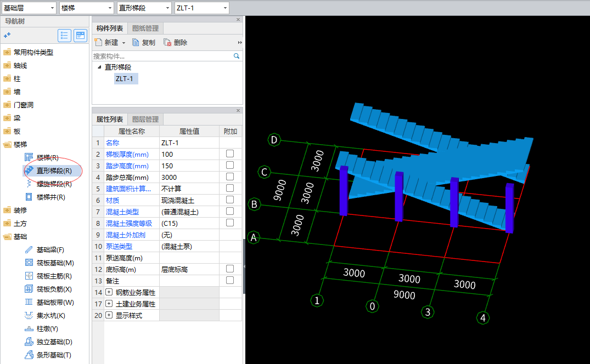This screenshot has height=364, width=590.
Task: Click the sparkle plus icon under 导航树
Action: [7, 35]
